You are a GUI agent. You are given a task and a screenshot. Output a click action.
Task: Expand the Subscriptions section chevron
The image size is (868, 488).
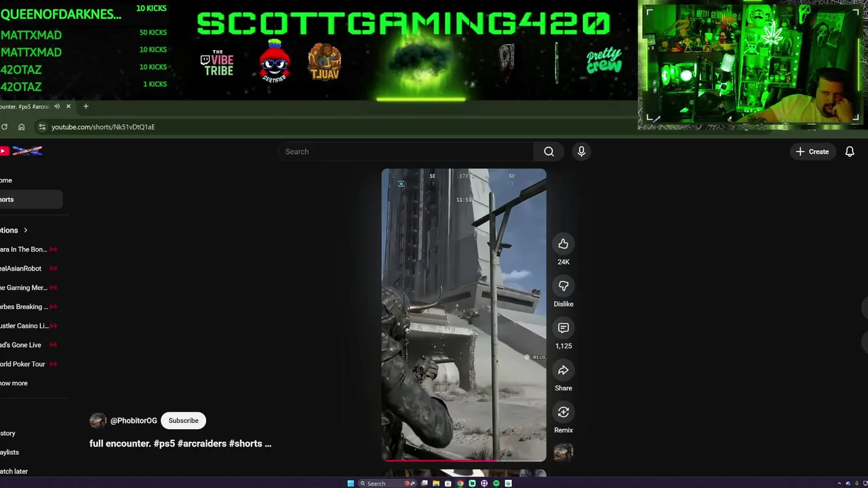point(26,230)
